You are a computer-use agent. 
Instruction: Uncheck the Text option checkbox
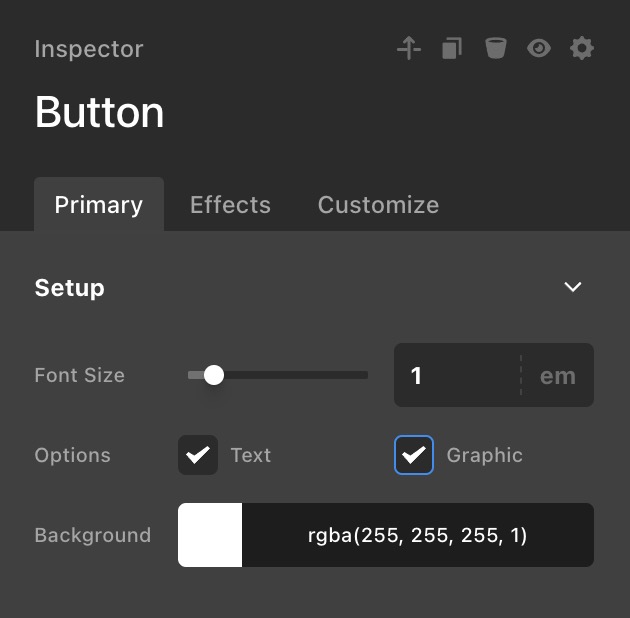pyautogui.click(x=198, y=455)
